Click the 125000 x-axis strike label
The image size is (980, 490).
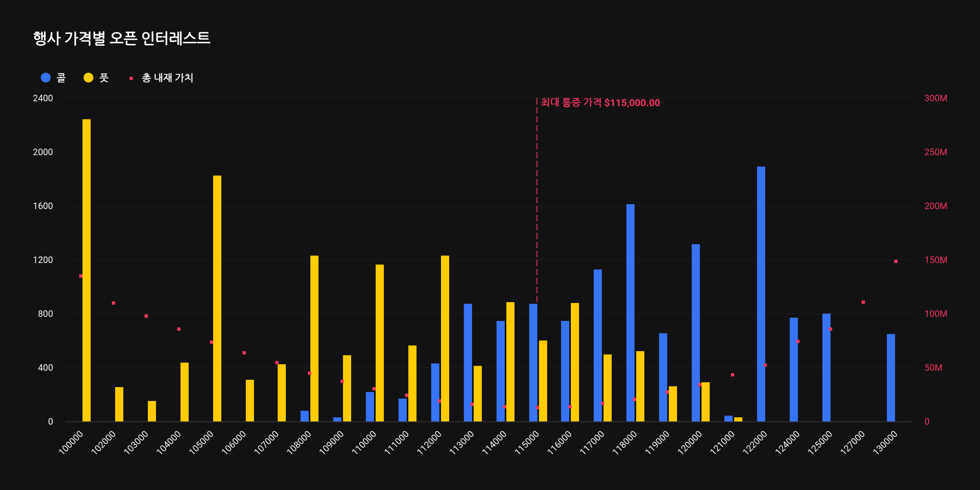pyautogui.click(x=820, y=443)
